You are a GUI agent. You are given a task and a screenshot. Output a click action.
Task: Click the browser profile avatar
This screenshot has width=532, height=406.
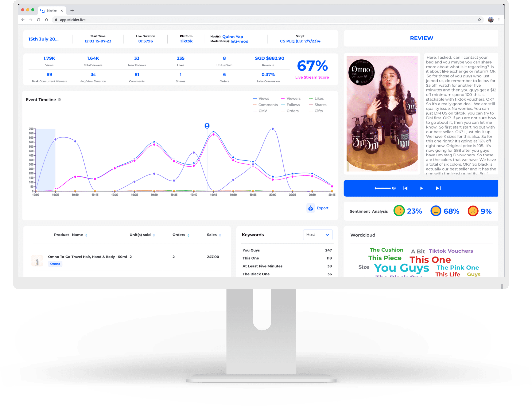click(491, 20)
